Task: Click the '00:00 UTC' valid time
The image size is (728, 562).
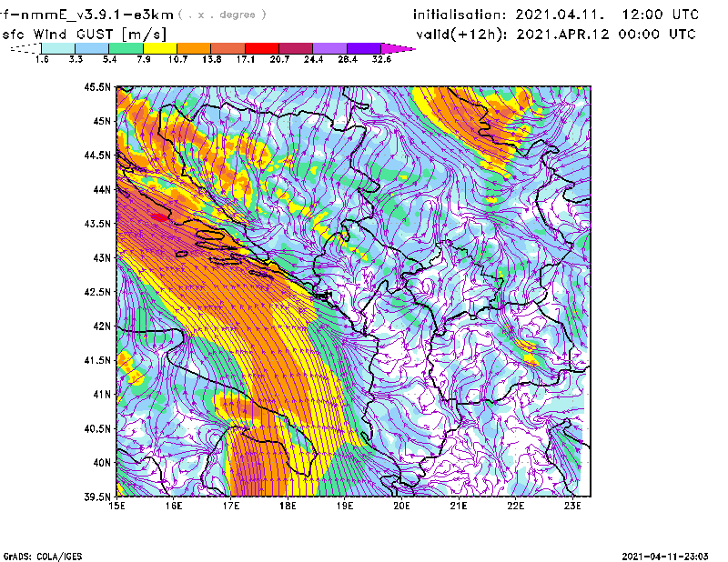Action: [657, 35]
